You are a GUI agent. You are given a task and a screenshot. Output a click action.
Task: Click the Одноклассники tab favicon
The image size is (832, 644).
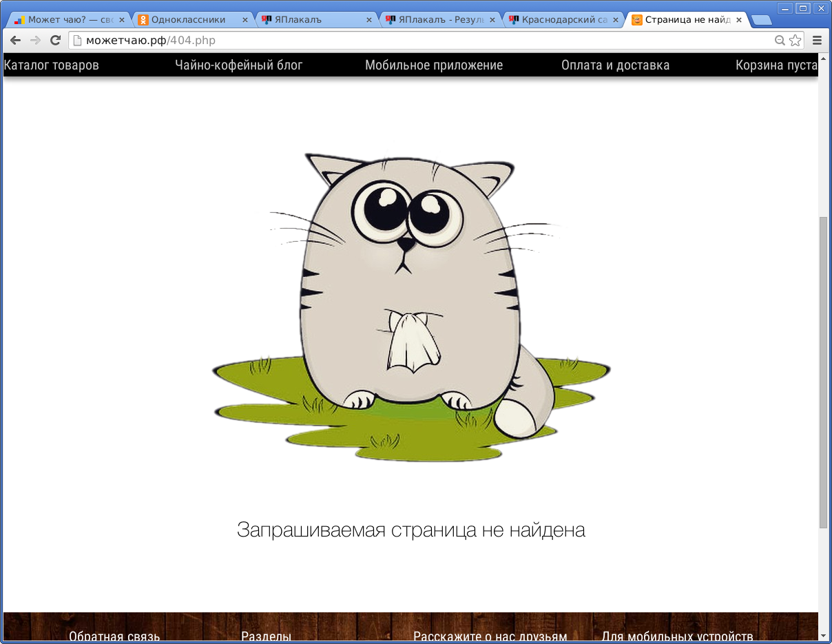point(142,19)
